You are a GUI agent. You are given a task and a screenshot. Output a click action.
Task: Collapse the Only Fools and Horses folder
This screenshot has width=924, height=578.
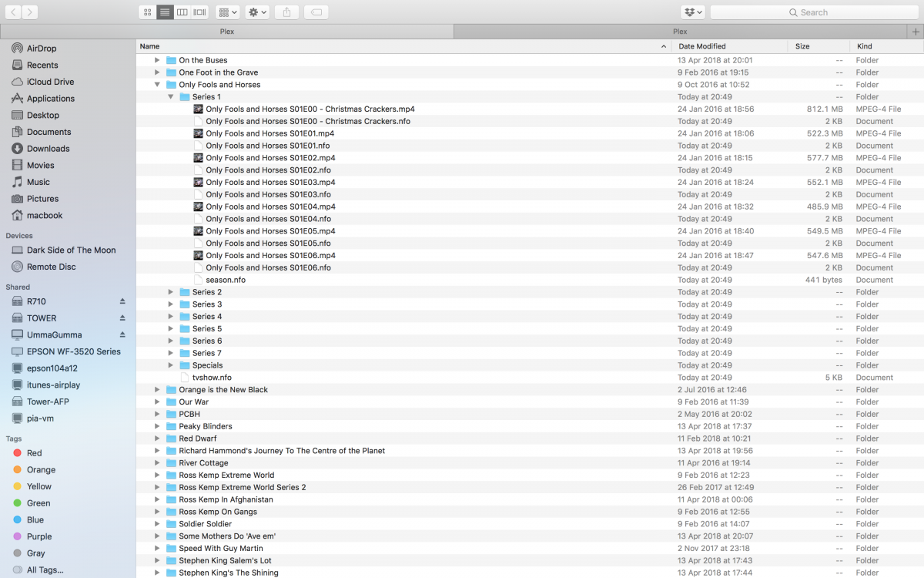(157, 85)
